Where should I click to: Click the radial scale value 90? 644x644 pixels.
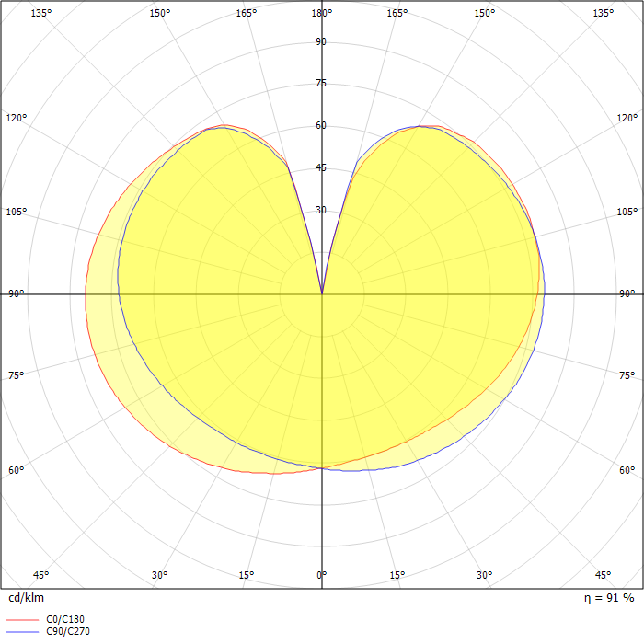321,41
